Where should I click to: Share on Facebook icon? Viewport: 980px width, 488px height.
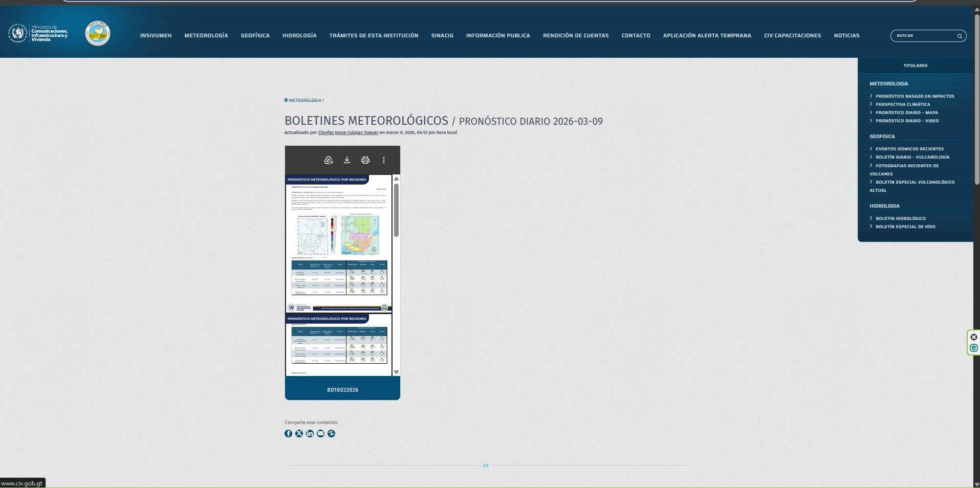[288, 433]
